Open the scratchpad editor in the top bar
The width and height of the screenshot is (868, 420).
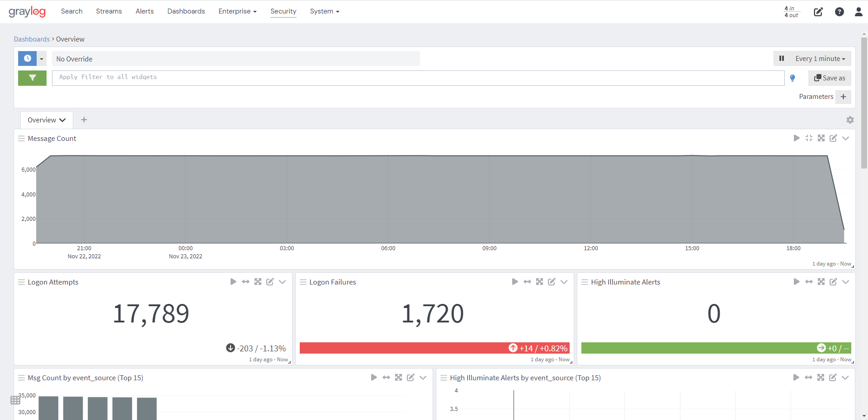[818, 12]
